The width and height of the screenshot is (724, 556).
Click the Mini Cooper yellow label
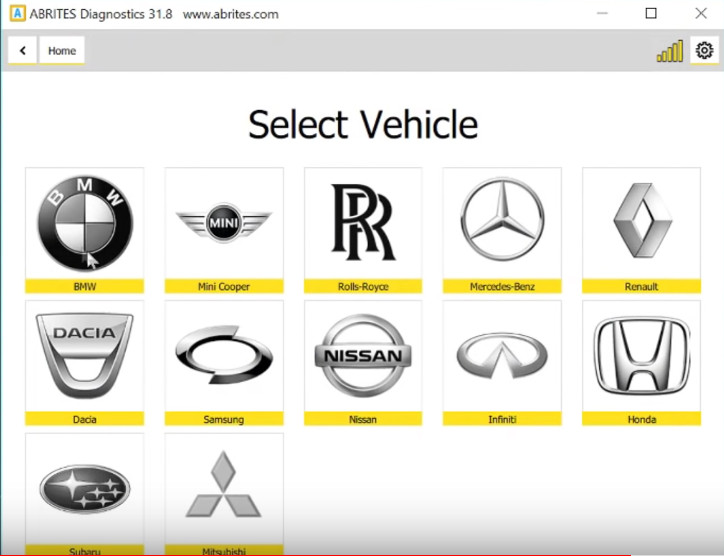(224, 286)
